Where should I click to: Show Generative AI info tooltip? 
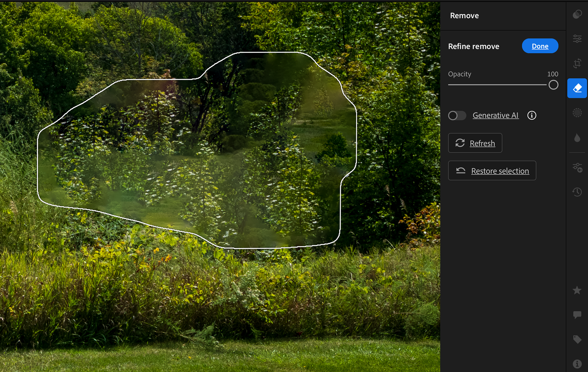pyautogui.click(x=532, y=116)
